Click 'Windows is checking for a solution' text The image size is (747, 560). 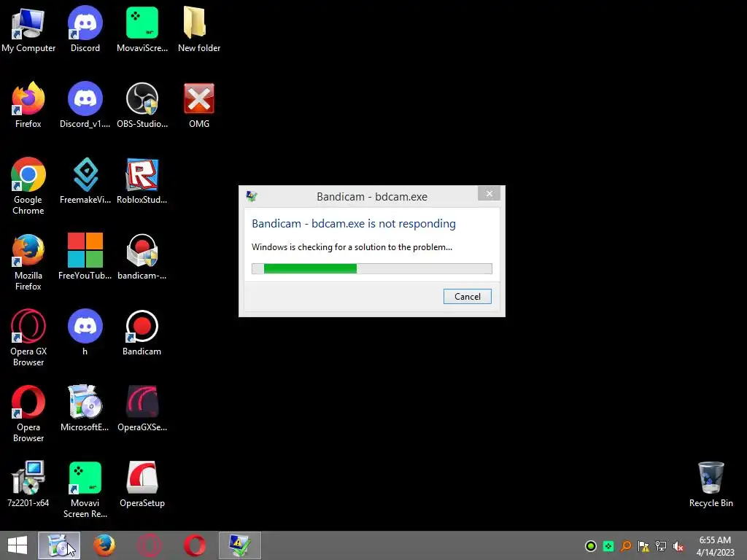click(x=352, y=247)
